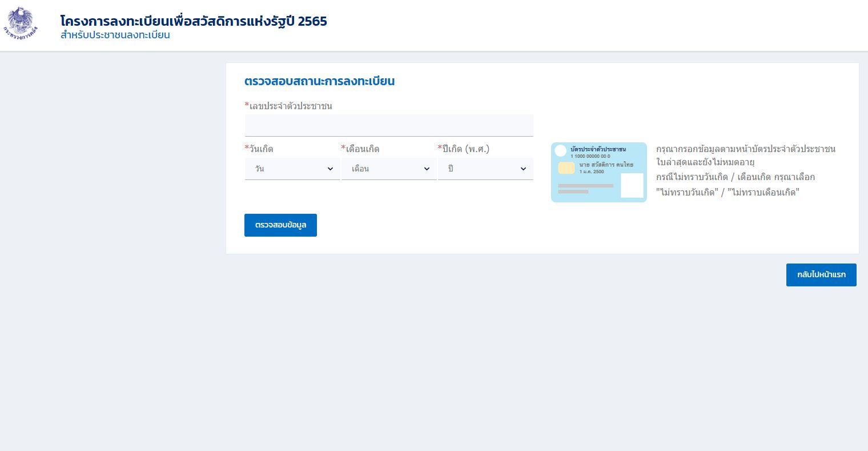
Task: Expand the month selector using its chevron arrow
Action: pyautogui.click(x=427, y=169)
